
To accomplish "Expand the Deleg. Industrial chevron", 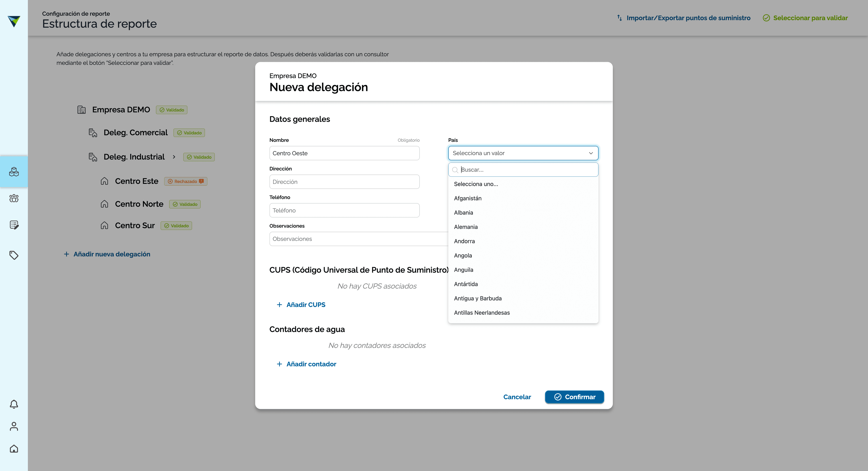I will (x=174, y=157).
